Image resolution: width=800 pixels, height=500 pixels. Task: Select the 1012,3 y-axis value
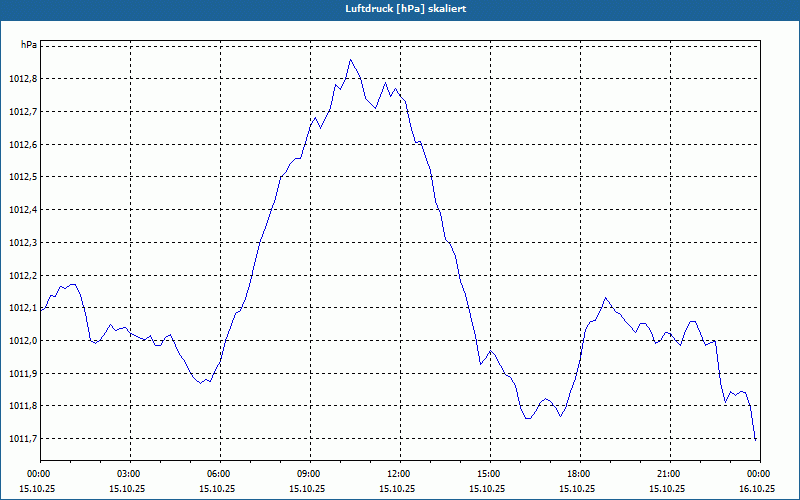23,242
